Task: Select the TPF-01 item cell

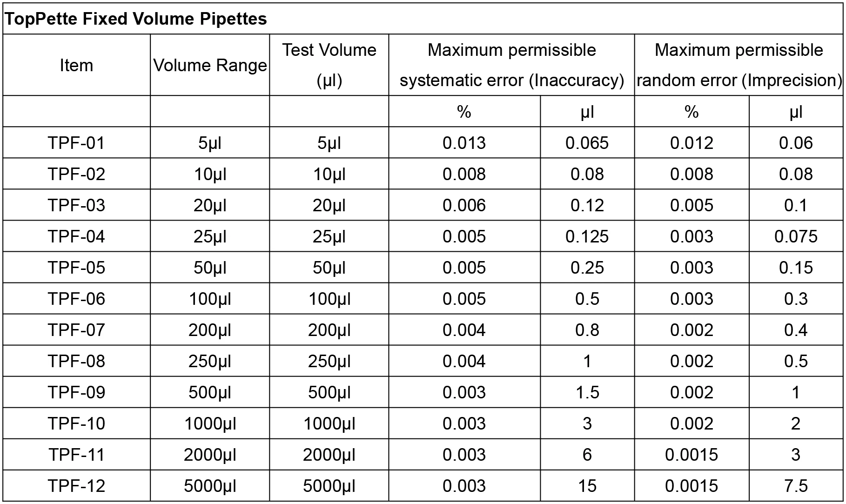Action: point(76,143)
